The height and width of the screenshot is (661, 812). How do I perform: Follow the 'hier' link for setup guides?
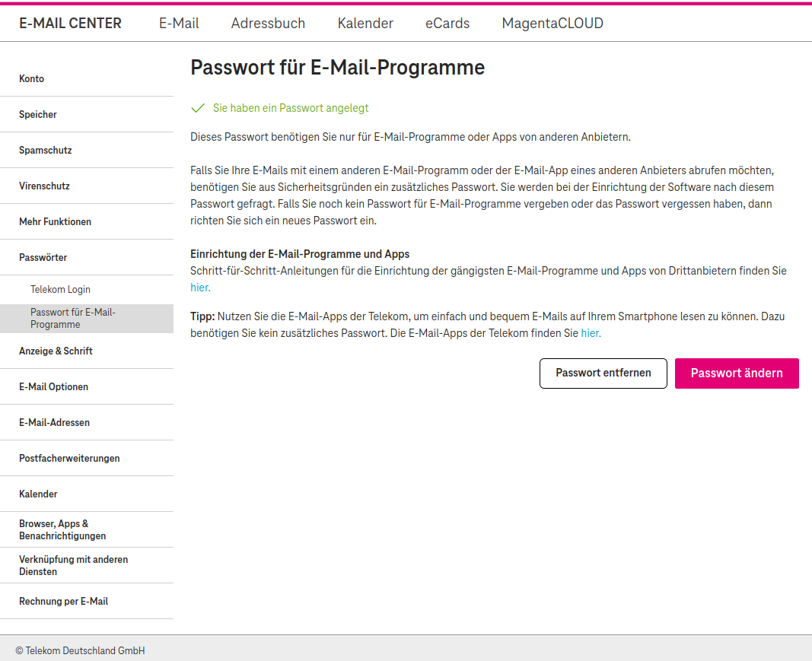point(200,288)
